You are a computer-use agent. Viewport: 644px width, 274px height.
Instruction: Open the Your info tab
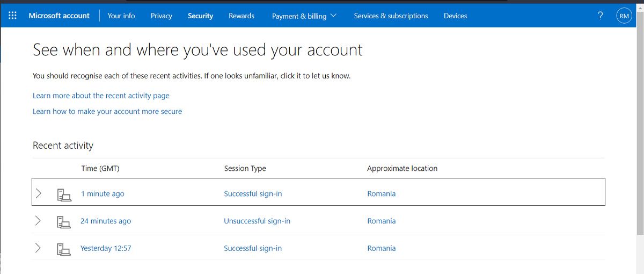coord(121,16)
